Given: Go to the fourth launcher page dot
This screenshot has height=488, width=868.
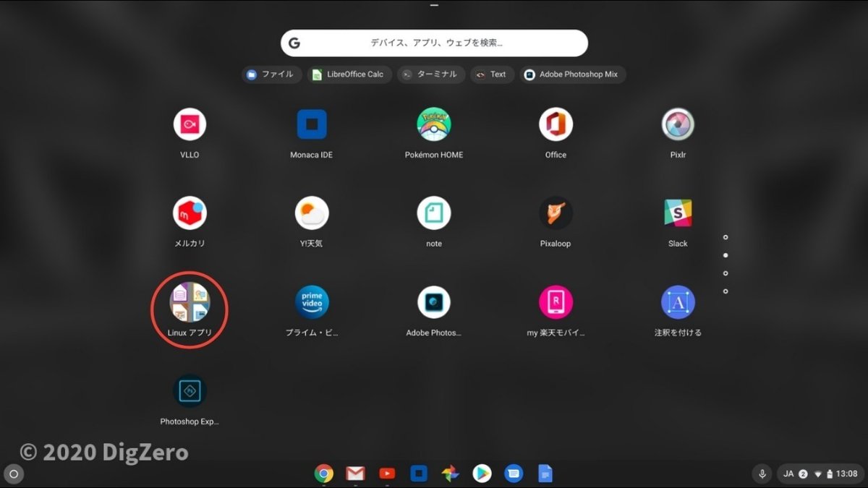Looking at the screenshot, I should click(x=726, y=291).
